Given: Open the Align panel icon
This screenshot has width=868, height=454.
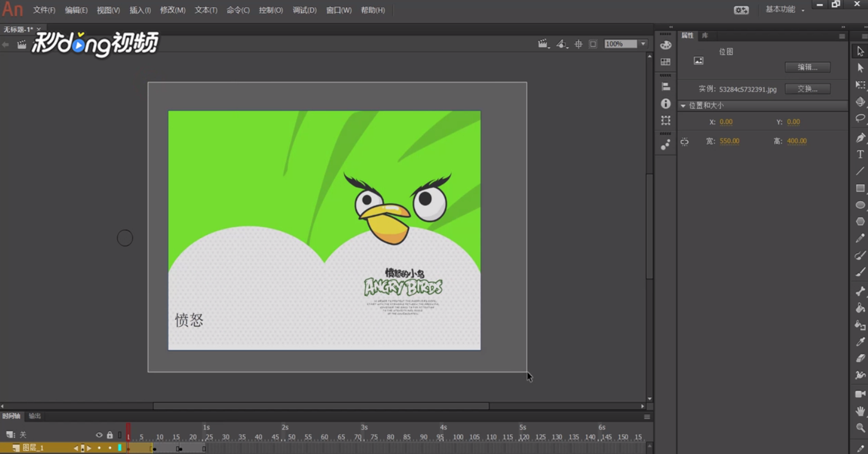Looking at the screenshot, I should click(665, 87).
